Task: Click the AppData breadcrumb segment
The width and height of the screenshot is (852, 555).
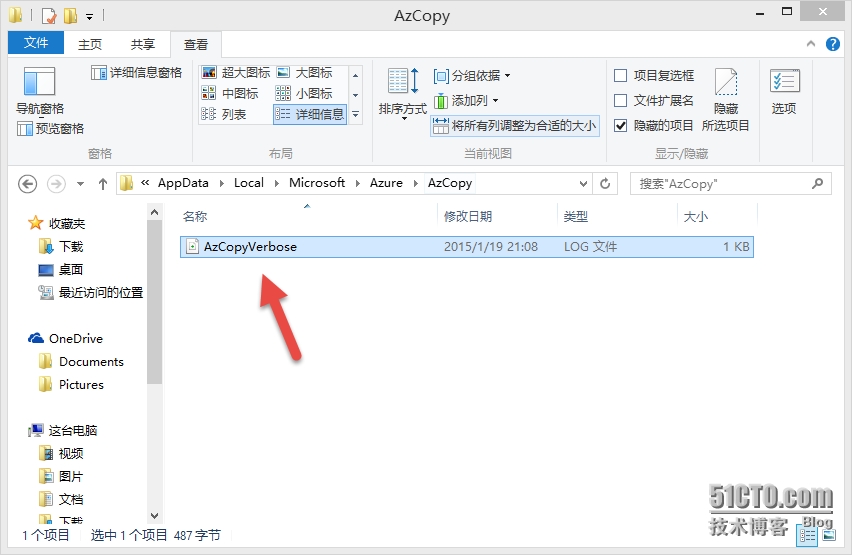Action: (183, 183)
